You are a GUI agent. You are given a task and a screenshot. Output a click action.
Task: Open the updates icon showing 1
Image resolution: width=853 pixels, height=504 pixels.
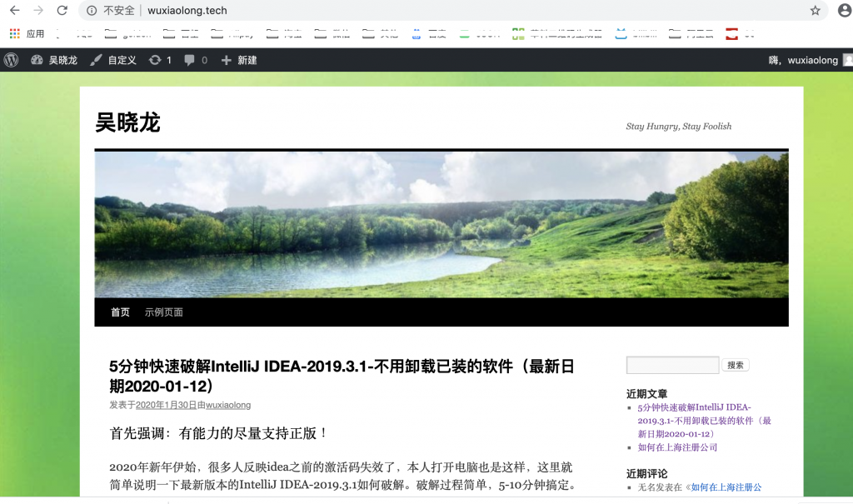tap(160, 60)
